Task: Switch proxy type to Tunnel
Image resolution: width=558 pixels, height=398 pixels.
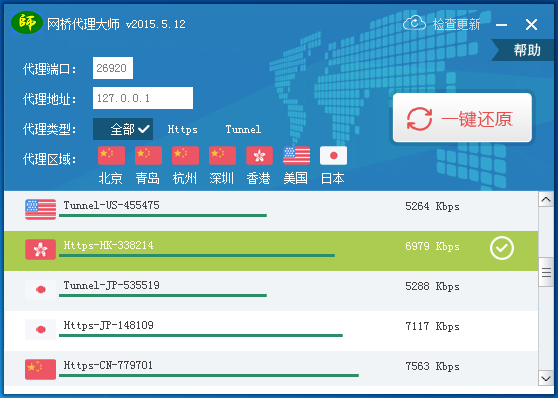Action: click(x=243, y=129)
